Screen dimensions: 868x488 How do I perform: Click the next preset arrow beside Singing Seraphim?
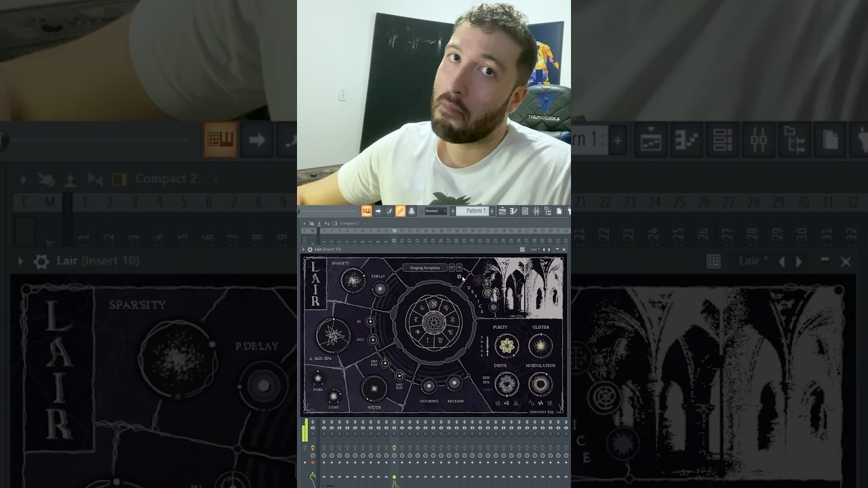point(459,268)
